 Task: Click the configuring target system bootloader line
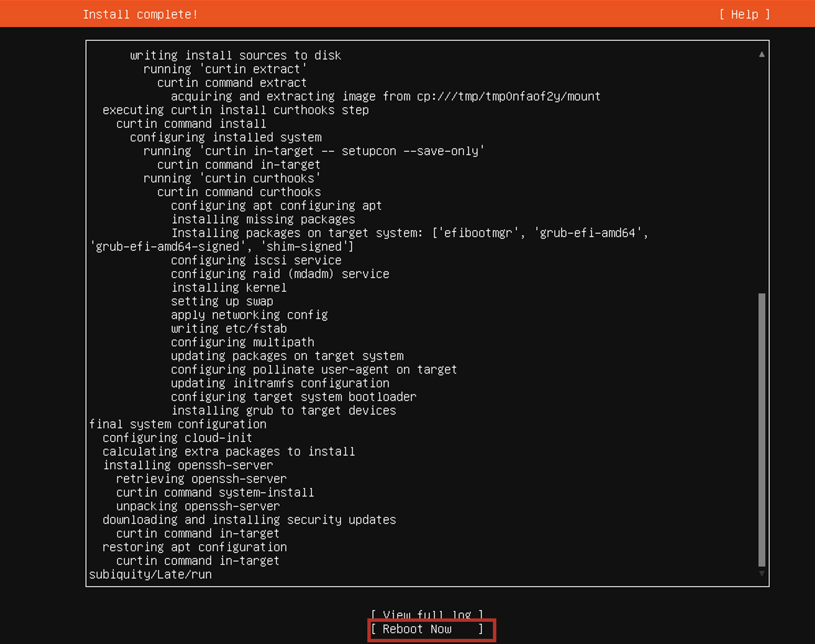pos(293,396)
